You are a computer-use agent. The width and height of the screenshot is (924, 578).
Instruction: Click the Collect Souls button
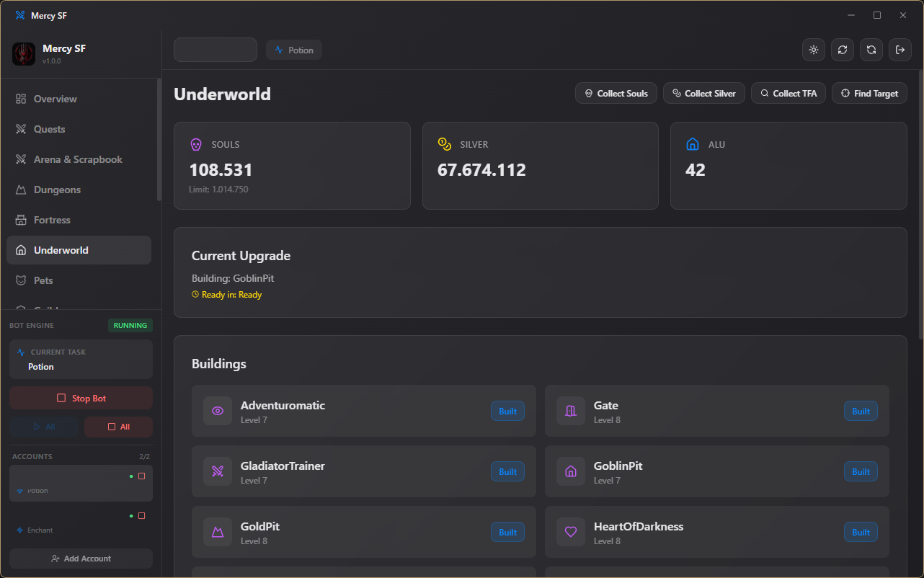pyautogui.click(x=616, y=93)
